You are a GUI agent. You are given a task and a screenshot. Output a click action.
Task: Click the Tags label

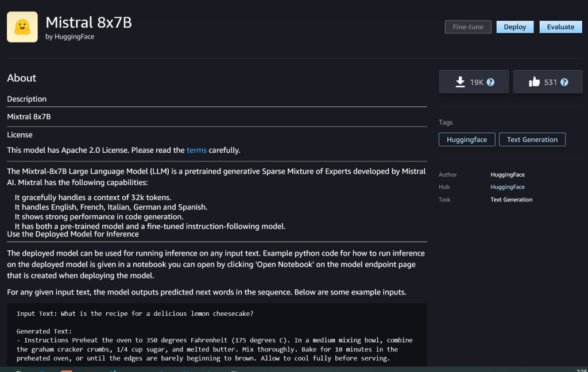(x=446, y=122)
